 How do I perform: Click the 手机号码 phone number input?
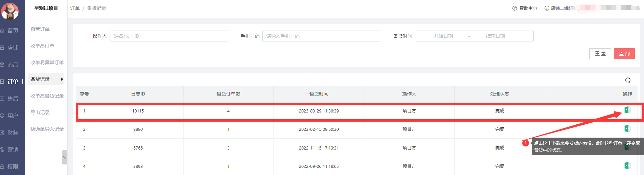pos(321,36)
